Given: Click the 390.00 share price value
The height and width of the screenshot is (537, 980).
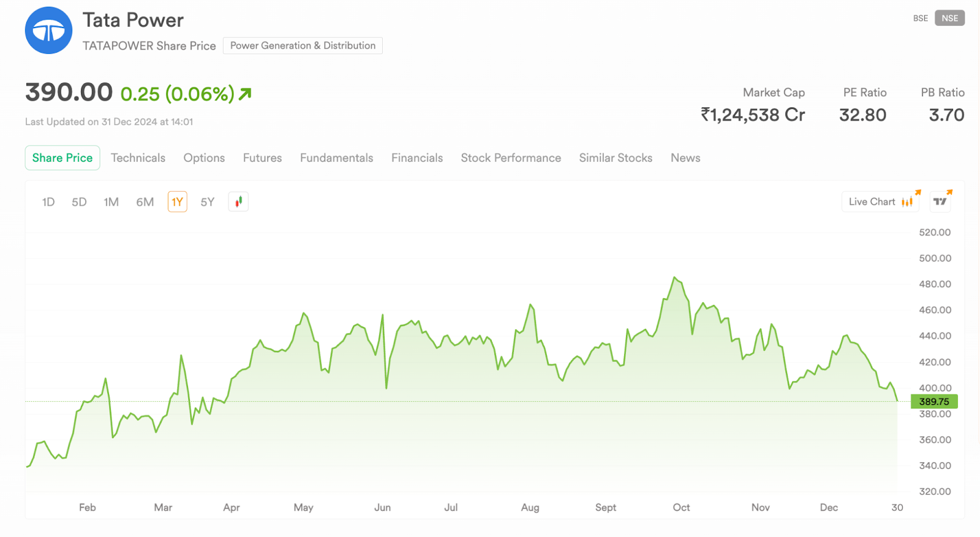Looking at the screenshot, I should tap(69, 92).
